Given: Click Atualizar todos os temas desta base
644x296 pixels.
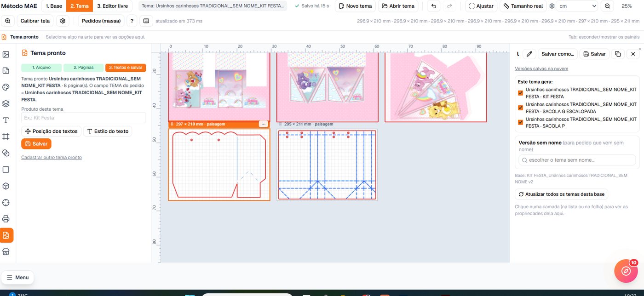Looking at the screenshot, I should pos(561,194).
